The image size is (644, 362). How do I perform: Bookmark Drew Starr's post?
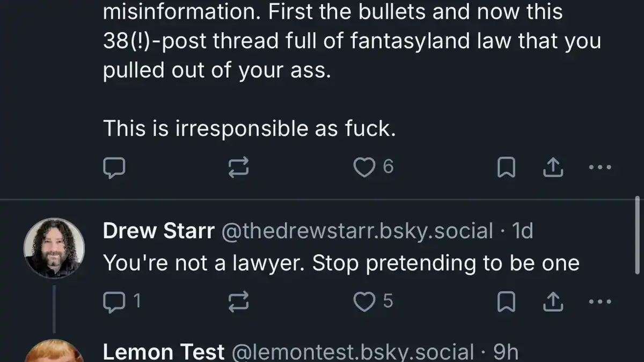coord(506,302)
